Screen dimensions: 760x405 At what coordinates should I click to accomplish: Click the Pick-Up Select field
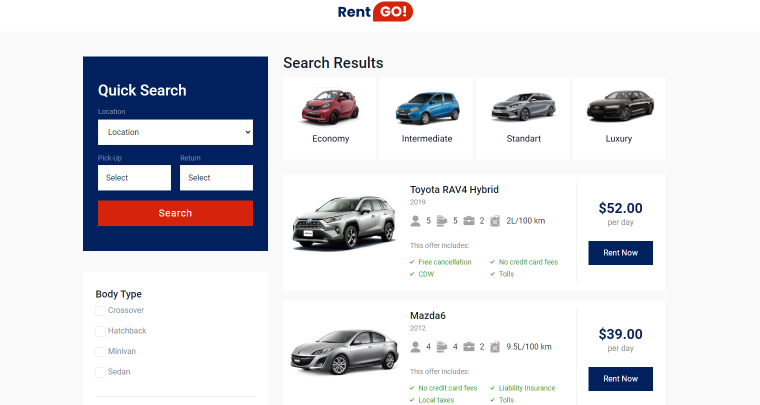[134, 178]
